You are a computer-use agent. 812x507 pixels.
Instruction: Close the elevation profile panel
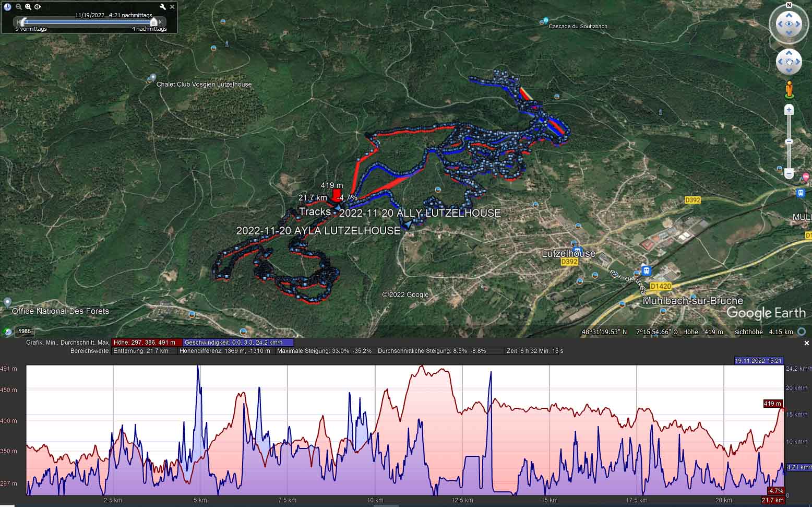[x=806, y=343]
